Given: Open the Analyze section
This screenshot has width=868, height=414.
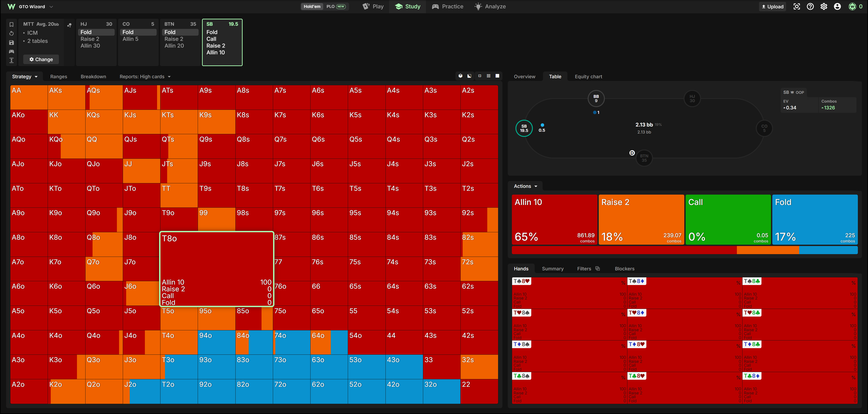Looking at the screenshot, I should [x=490, y=6].
